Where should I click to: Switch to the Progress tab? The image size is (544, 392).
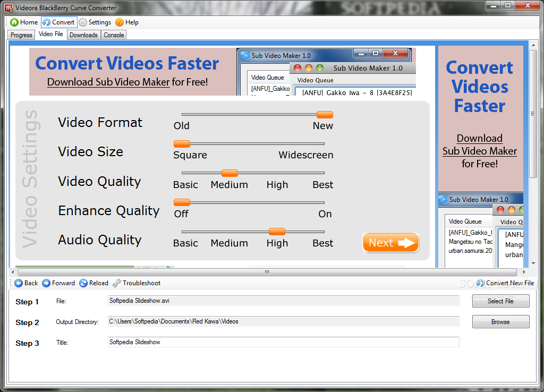[21, 35]
